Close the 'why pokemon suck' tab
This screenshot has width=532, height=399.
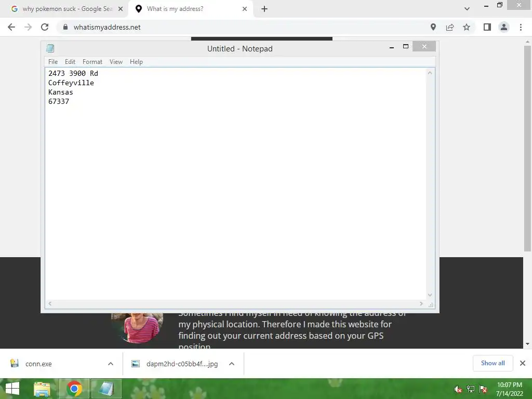pyautogui.click(x=121, y=9)
